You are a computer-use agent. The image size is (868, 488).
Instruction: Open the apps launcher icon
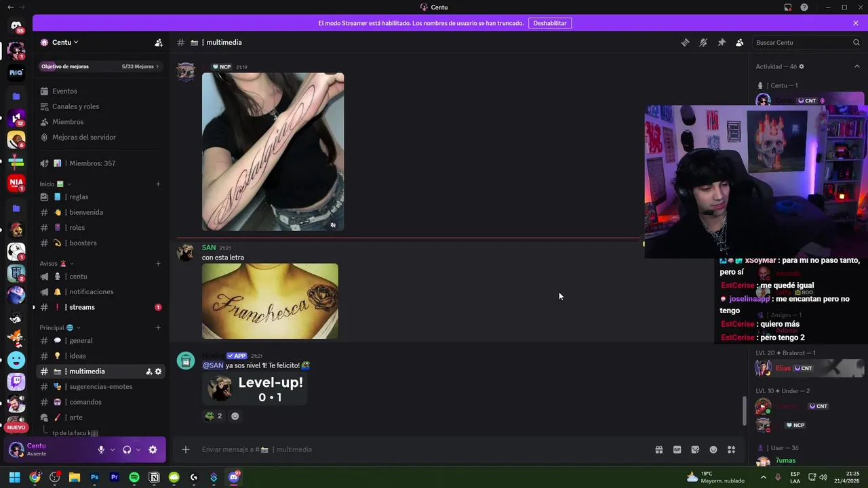pos(731,449)
